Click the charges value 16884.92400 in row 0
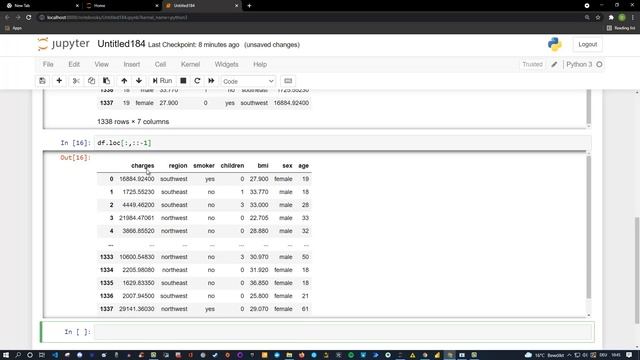Screen dimensions: 640x360 [137, 179]
